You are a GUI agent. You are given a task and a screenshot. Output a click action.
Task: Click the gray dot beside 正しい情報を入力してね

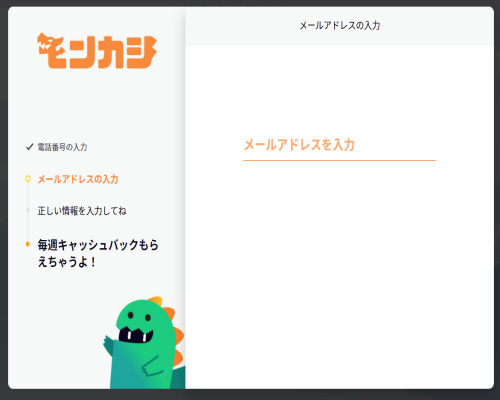pyautogui.click(x=28, y=211)
